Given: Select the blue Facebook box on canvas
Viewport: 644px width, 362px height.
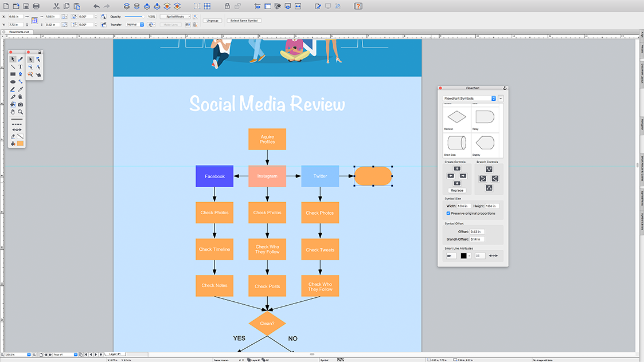Looking at the screenshot, I should tap(214, 176).
